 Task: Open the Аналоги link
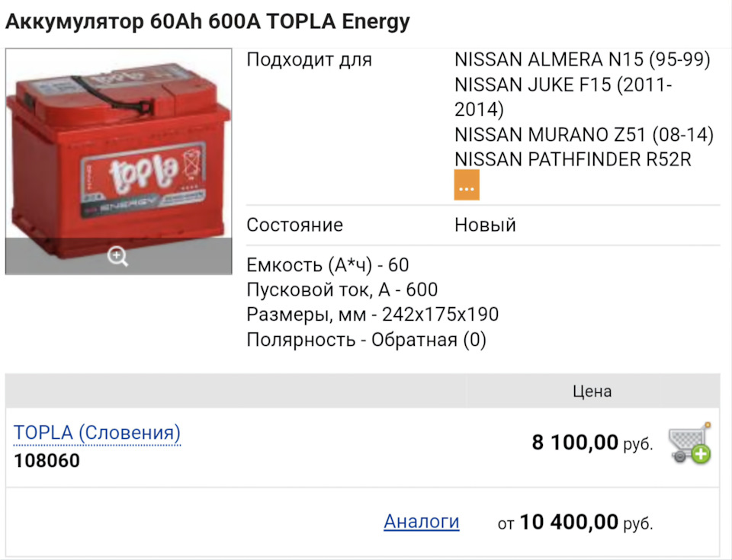[x=421, y=522]
